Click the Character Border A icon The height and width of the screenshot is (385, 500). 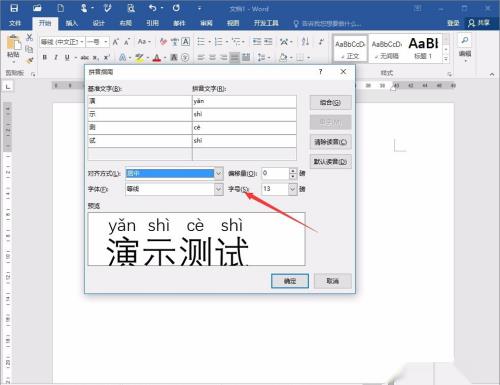(186, 42)
